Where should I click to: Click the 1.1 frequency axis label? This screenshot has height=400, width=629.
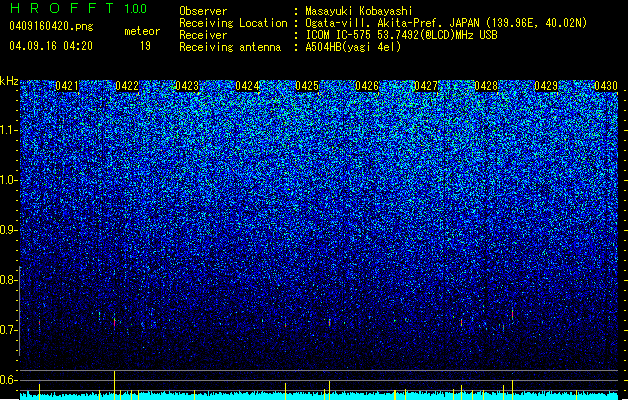(x=9, y=130)
